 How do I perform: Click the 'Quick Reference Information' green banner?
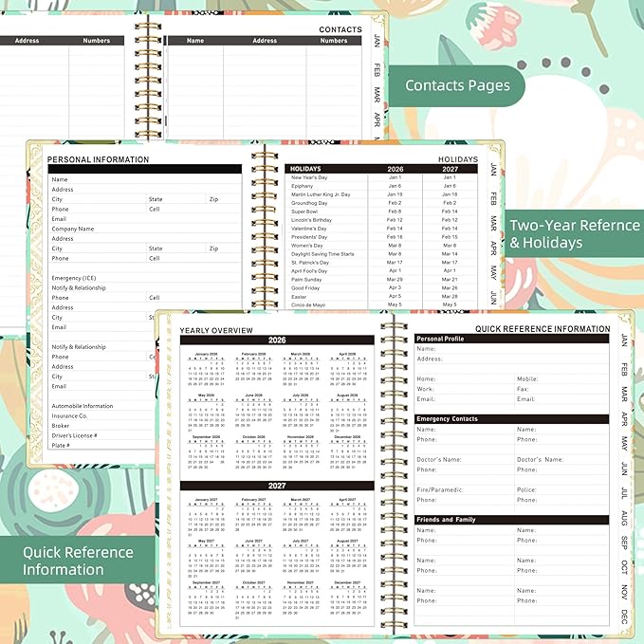[78, 561]
